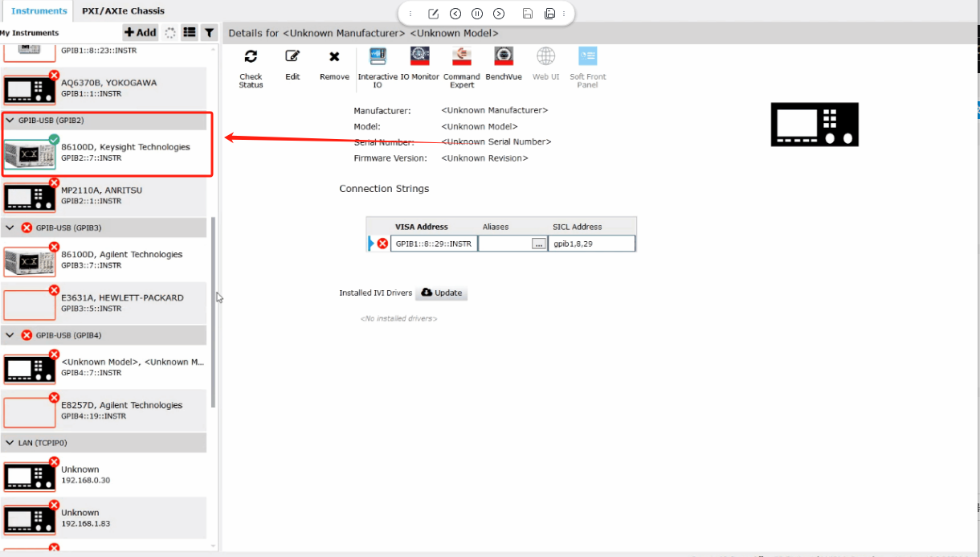
Task: Click the pause button in floating recorder bar
Action: tap(477, 14)
